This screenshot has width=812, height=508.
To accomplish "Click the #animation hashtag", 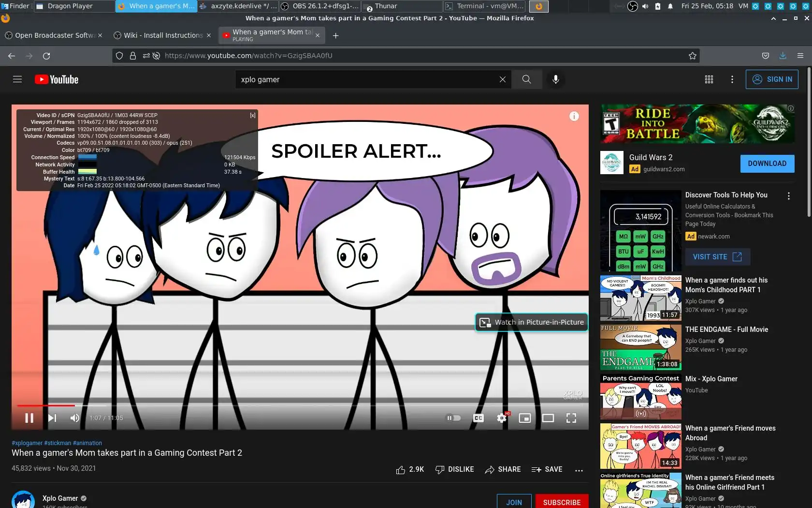I will pos(87,443).
